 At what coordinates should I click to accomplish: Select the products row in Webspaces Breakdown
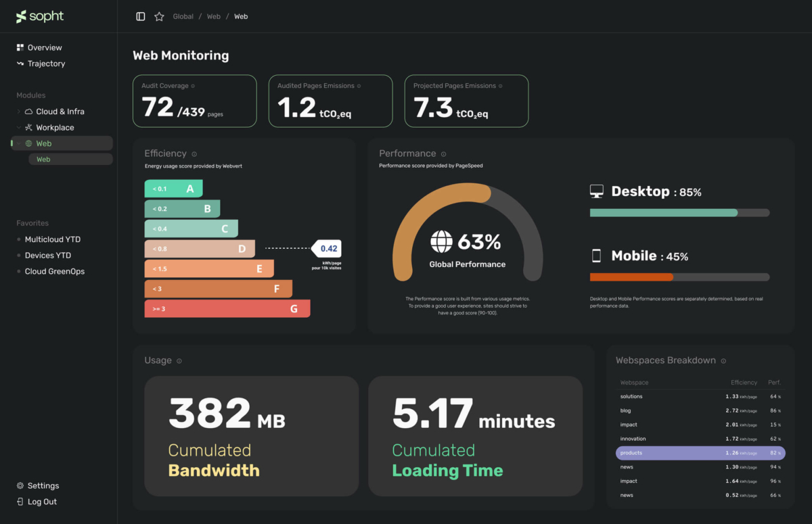(x=700, y=452)
